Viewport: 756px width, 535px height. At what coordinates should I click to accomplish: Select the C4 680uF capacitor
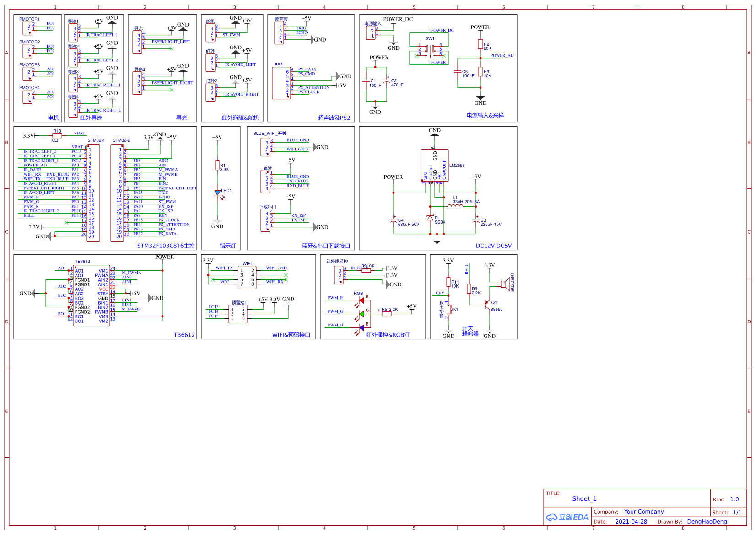pos(394,220)
